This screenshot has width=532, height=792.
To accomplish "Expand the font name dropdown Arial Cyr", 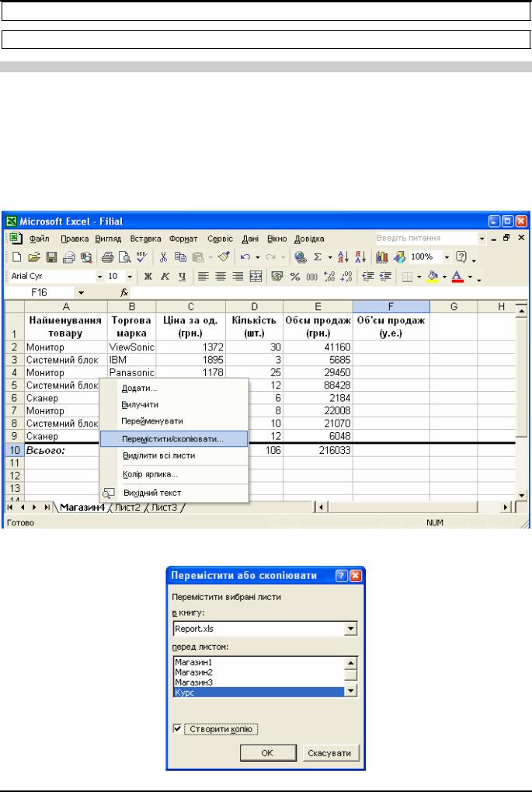I will coord(99,276).
